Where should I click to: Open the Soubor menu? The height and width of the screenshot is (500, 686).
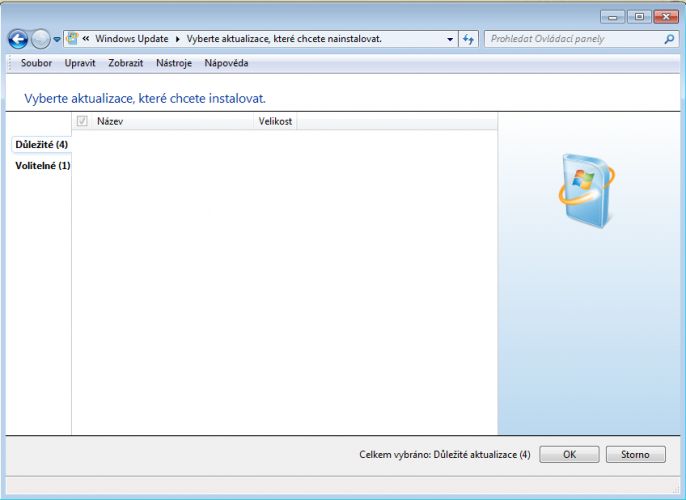click(36, 63)
